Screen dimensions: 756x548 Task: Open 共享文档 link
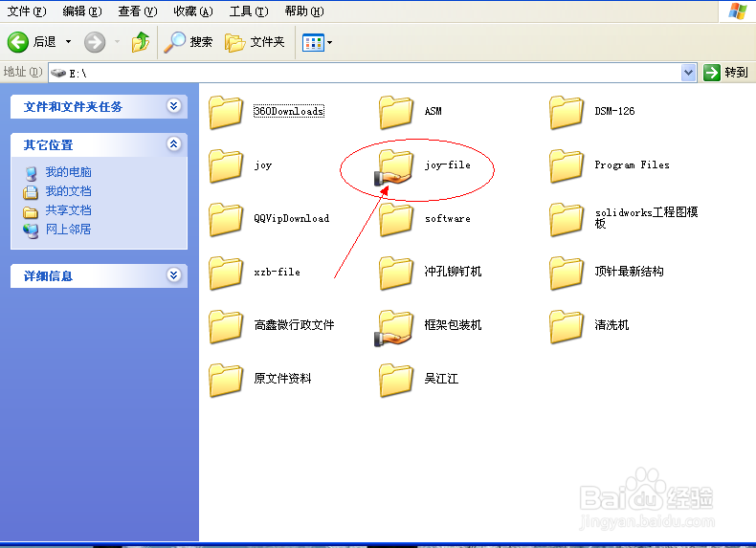pyautogui.click(x=69, y=210)
